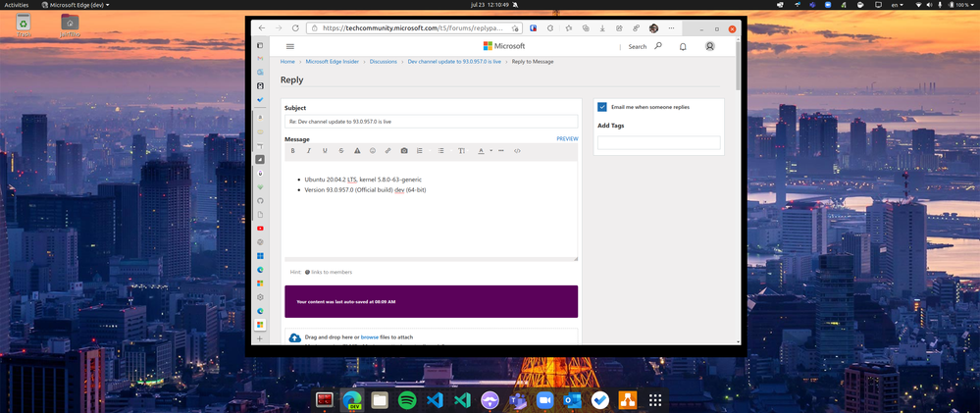The height and width of the screenshot is (413, 980).
Task: Launch Spotify from the dock
Action: coord(407,400)
